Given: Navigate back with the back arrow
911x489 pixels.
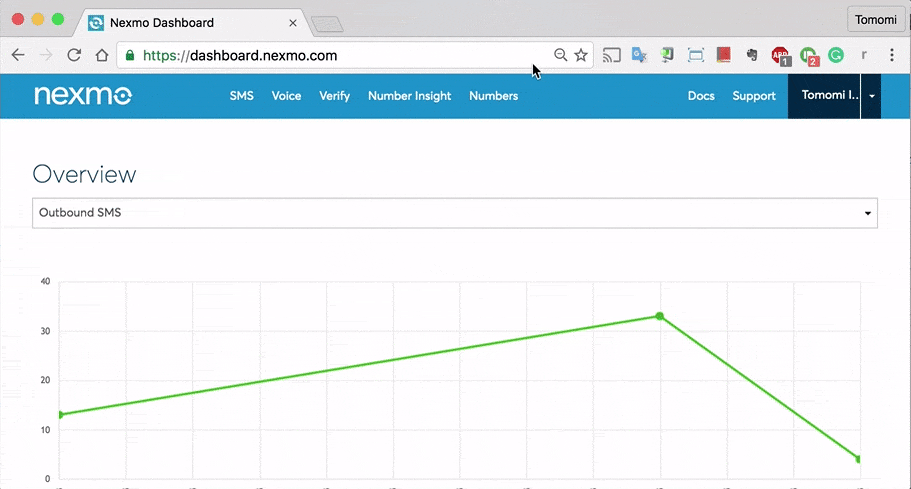Looking at the screenshot, I should (18, 55).
